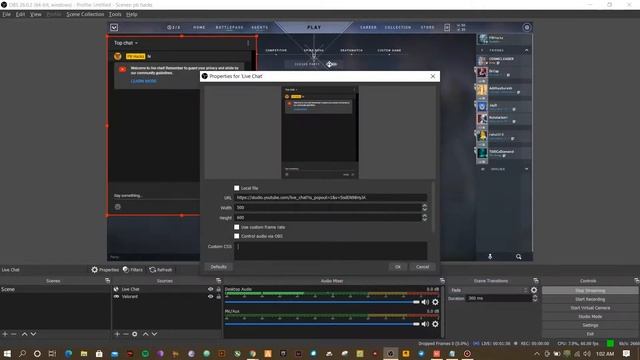Open the Fade transition dropdown
Screen dimensions: 640x360
(x=489, y=290)
